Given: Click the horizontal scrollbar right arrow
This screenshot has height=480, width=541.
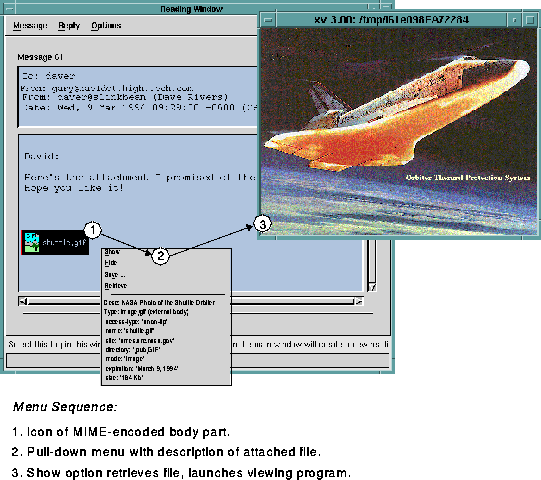Looking at the screenshot, I should [x=359, y=302].
